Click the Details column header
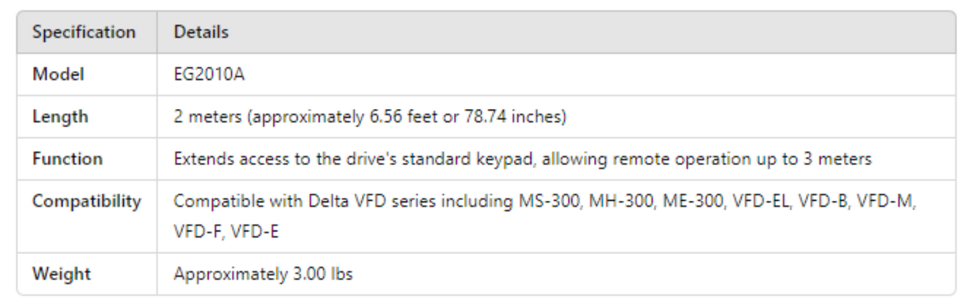The width and height of the screenshot is (980, 306). coord(201,32)
